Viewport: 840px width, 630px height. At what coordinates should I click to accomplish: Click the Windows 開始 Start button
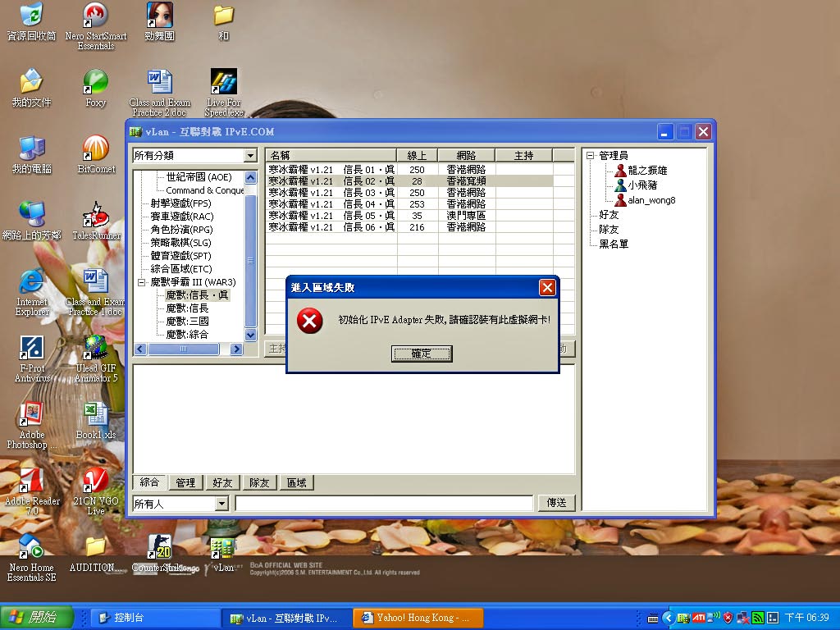click(36, 618)
